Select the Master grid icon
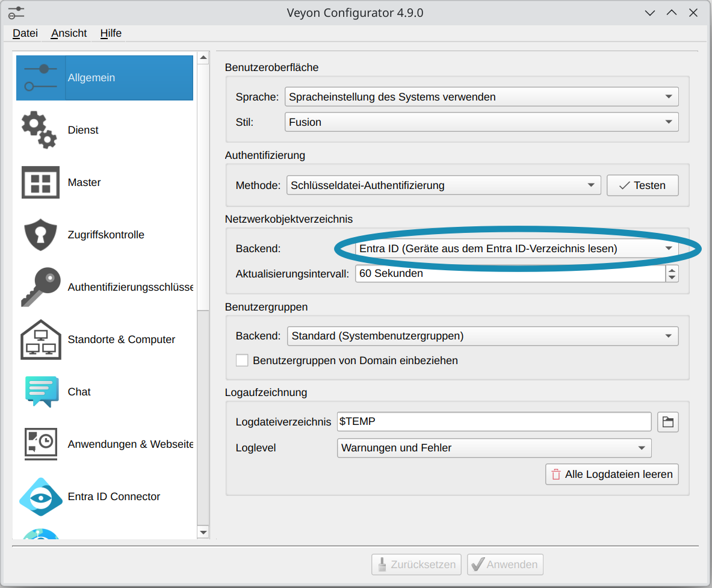The image size is (712, 588). [40, 182]
